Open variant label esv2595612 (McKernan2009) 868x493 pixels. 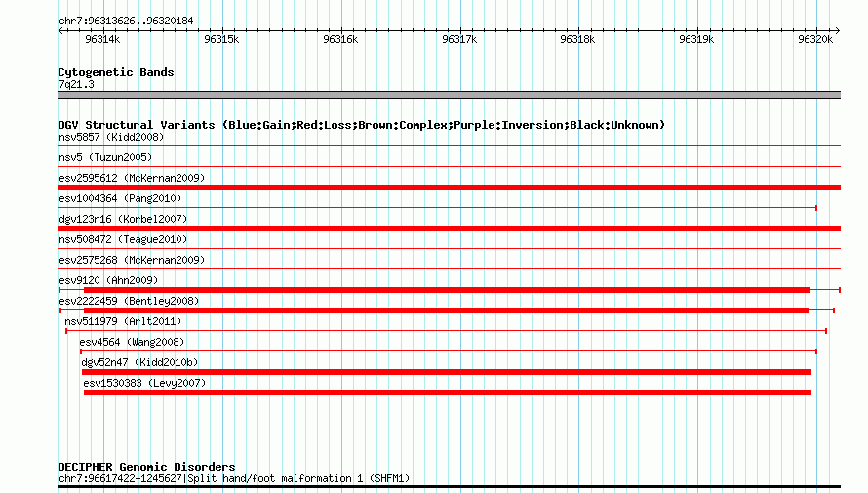132,178
